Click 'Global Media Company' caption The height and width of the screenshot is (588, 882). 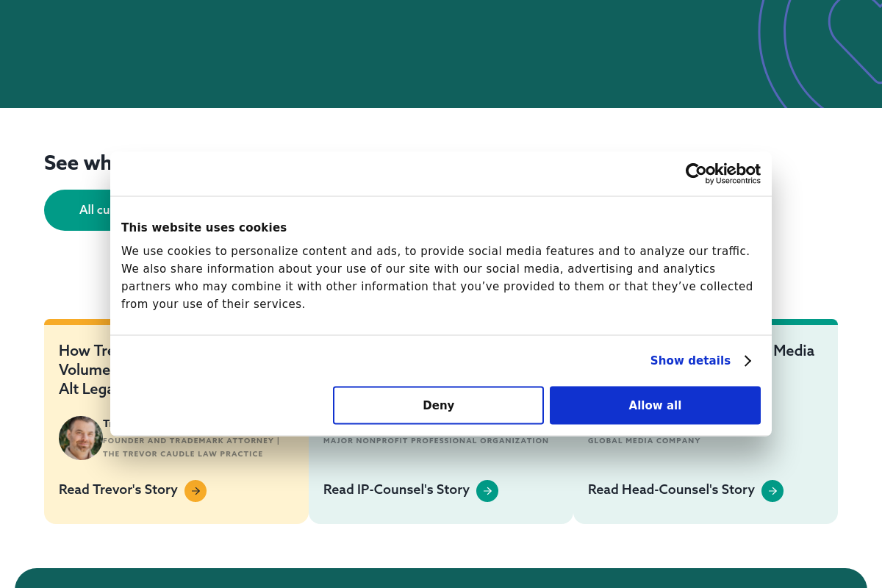tap(644, 441)
